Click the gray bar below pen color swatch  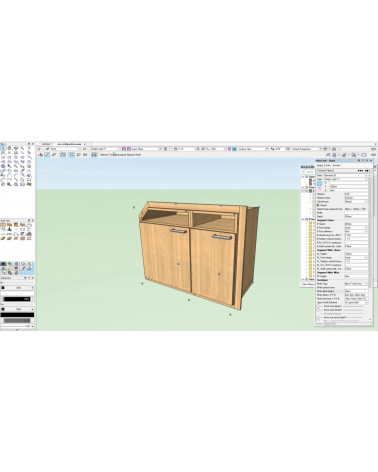[x=17, y=321]
